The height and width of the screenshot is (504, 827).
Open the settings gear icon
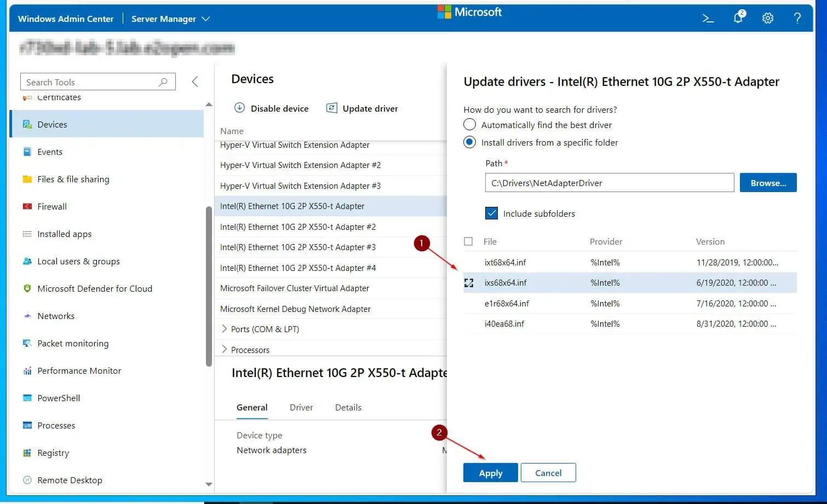(768, 19)
